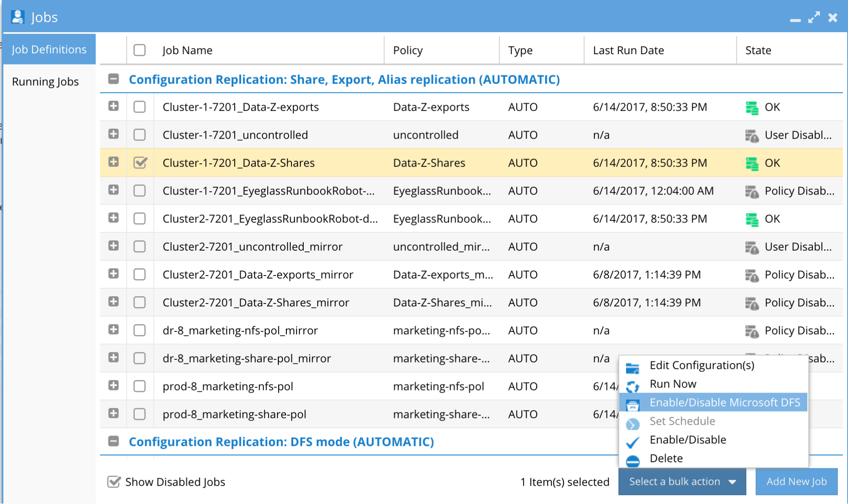Check the Cluster2-7201_uncontrolled_mirror checkbox
The width and height of the screenshot is (848, 504).
pyautogui.click(x=140, y=247)
